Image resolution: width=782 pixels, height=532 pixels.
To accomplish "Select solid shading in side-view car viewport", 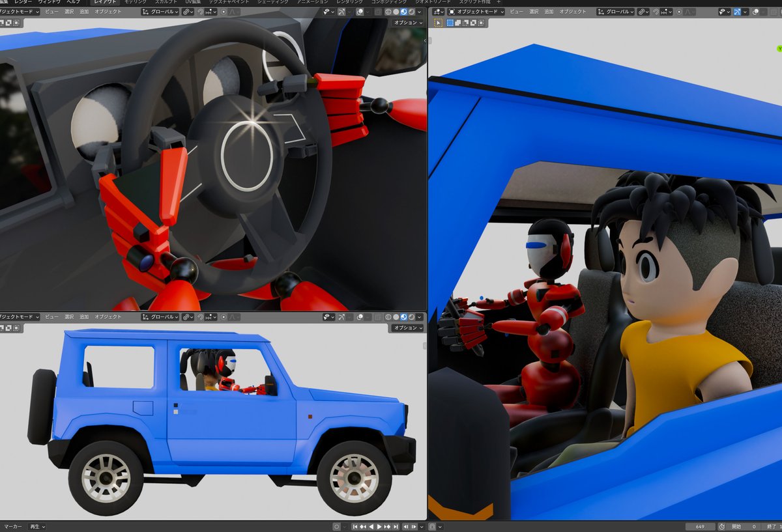I will point(396,316).
